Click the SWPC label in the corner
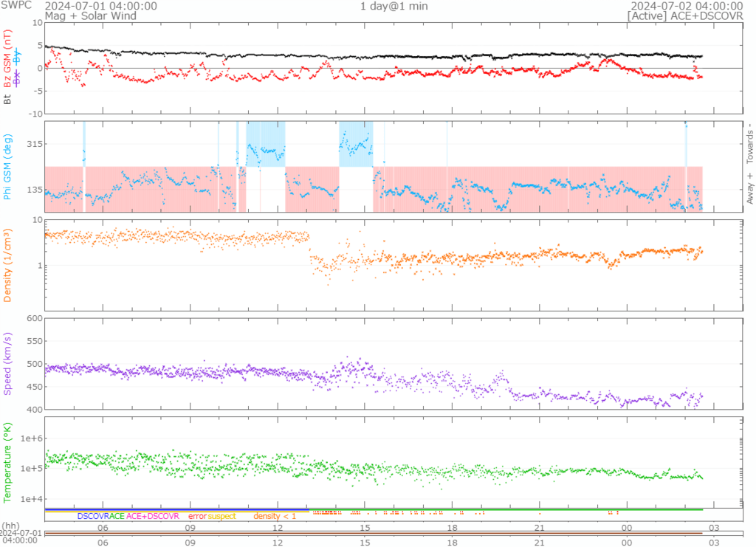Image resolution: width=756 pixels, height=547 pixels. [x=15, y=6]
